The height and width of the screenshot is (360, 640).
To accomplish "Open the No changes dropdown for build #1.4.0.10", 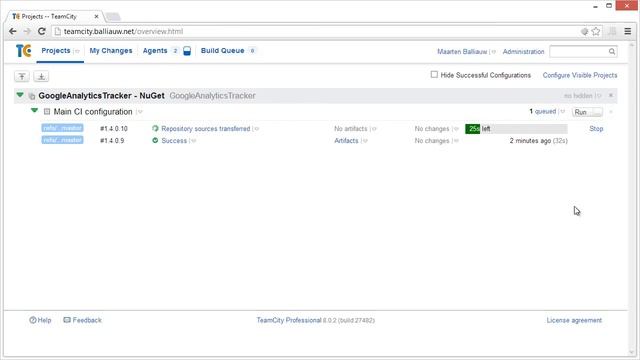I will point(455,129).
